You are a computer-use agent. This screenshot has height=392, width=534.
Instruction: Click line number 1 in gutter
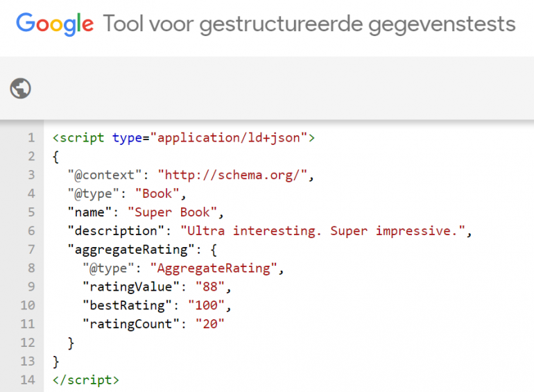coord(31,138)
